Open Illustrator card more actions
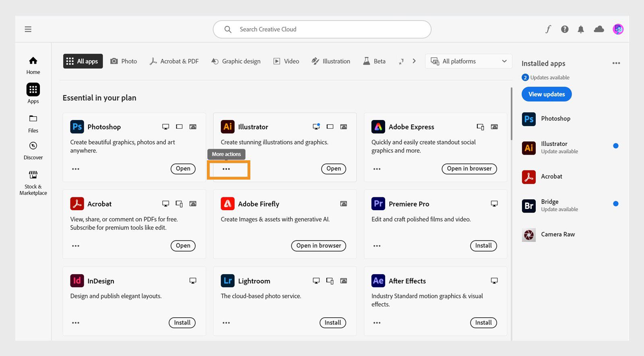Image resolution: width=644 pixels, height=356 pixels. pyautogui.click(x=226, y=169)
